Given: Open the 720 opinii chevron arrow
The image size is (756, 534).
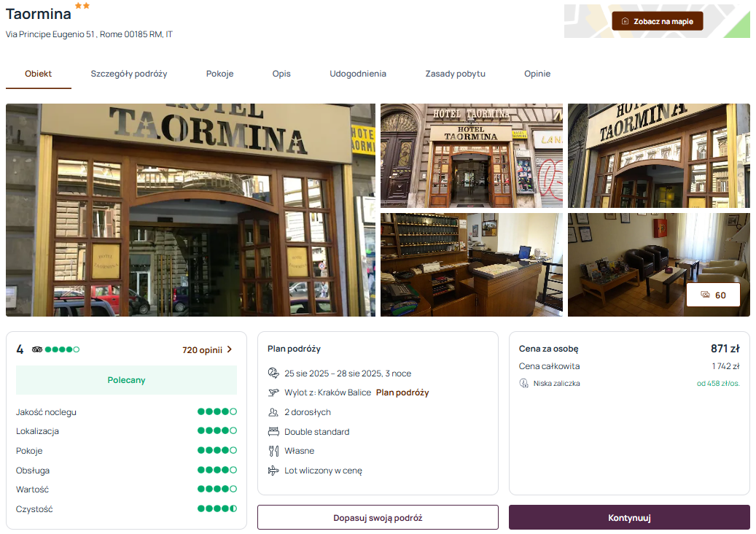Looking at the screenshot, I should tap(230, 349).
